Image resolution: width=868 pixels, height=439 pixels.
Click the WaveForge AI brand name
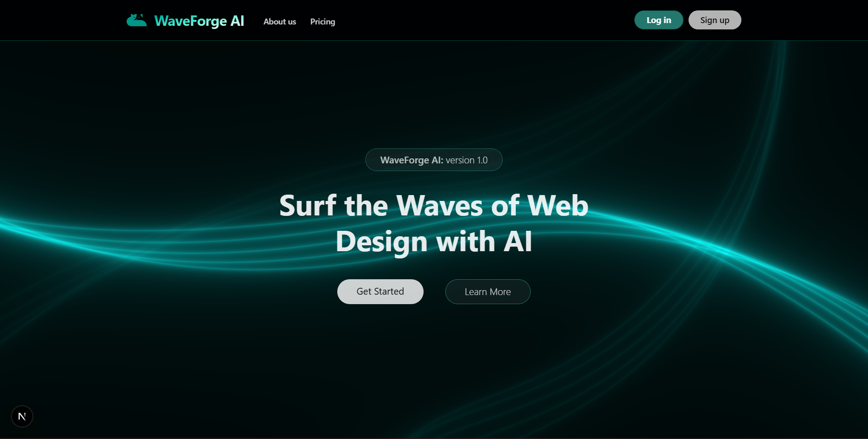click(199, 21)
